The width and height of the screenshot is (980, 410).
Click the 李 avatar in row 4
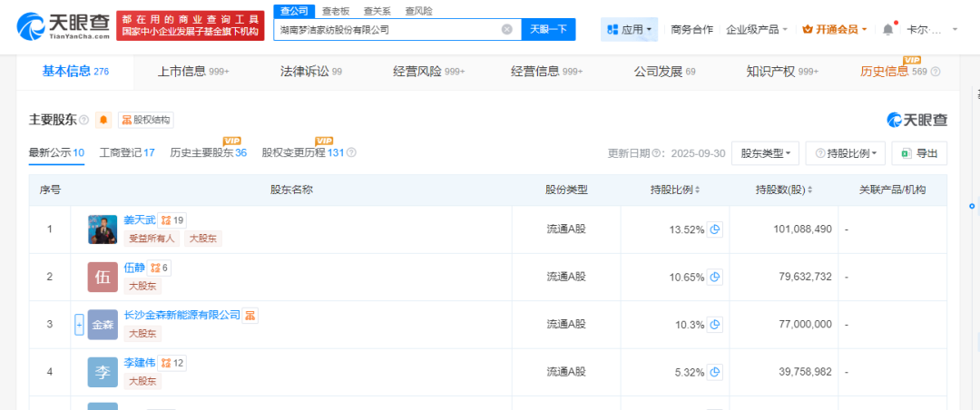[x=103, y=372]
